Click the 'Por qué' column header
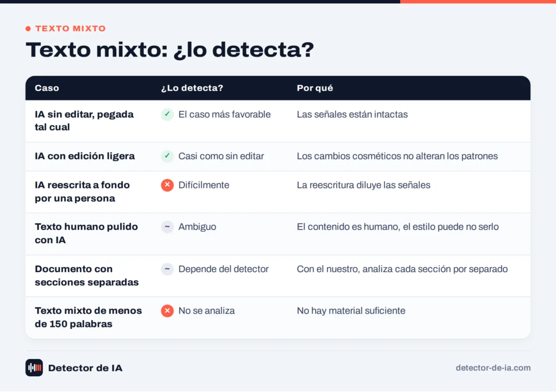The image size is (556, 392). [x=315, y=88]
